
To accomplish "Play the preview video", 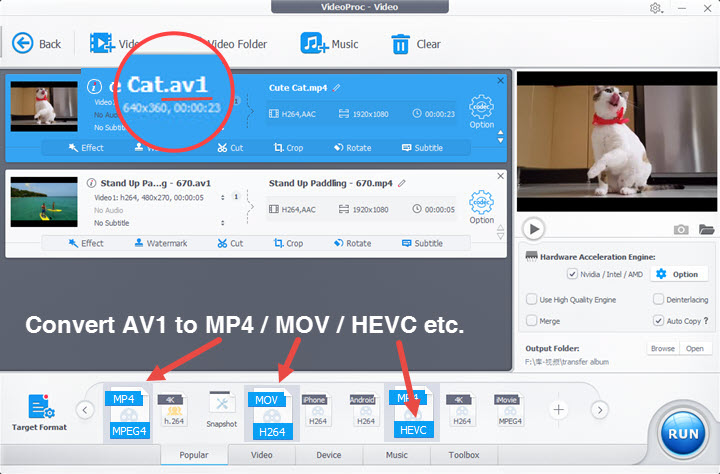I will [x=534, y=229].
